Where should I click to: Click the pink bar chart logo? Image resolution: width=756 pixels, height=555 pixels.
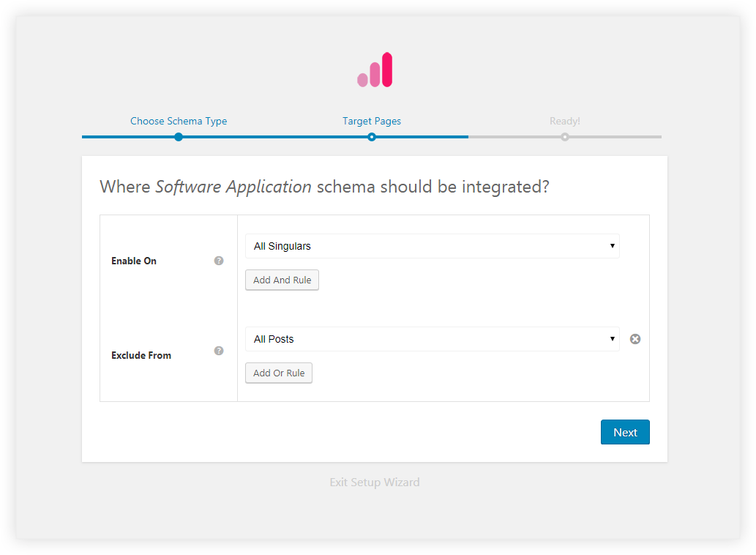pos(375,70)
